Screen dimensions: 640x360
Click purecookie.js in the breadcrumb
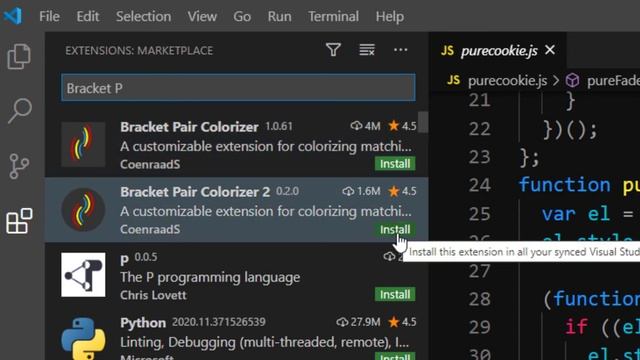(x=507, y=80)
